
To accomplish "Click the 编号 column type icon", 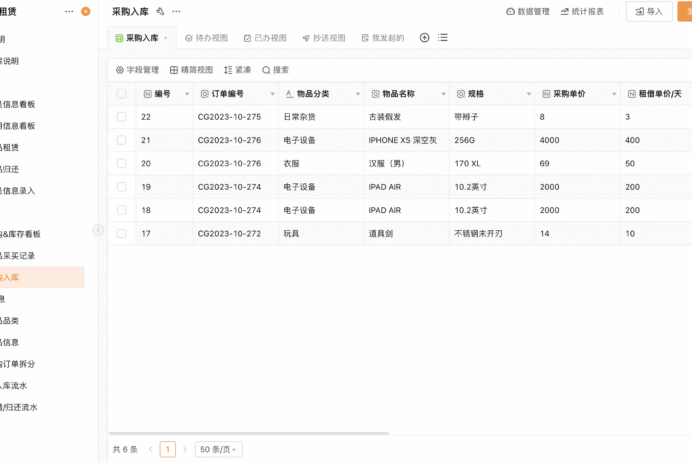I will [147, 94].
